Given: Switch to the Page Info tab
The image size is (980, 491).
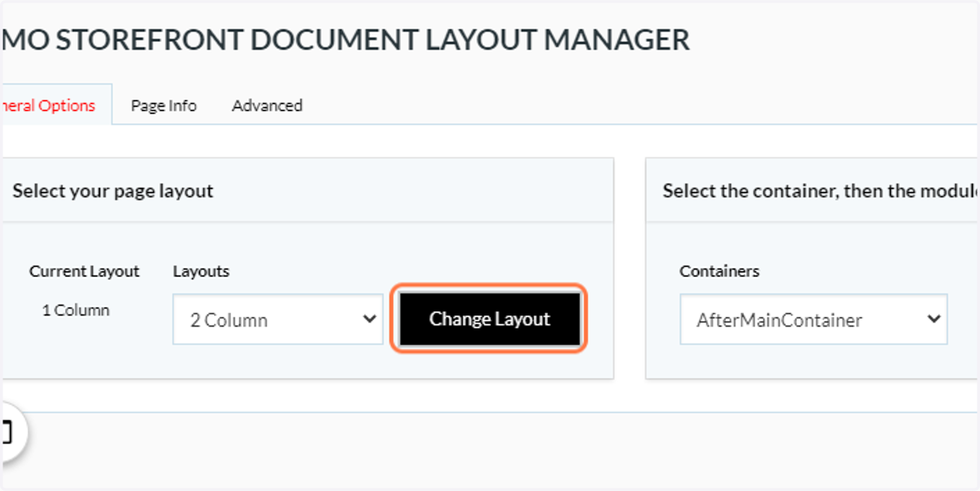Looking at the screenshot, I should click(x=163, y=105).
